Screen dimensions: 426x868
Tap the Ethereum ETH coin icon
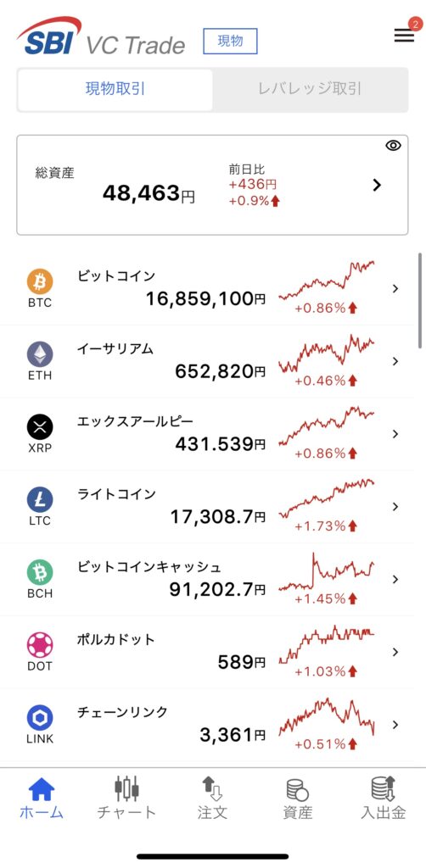coord(40,354)
